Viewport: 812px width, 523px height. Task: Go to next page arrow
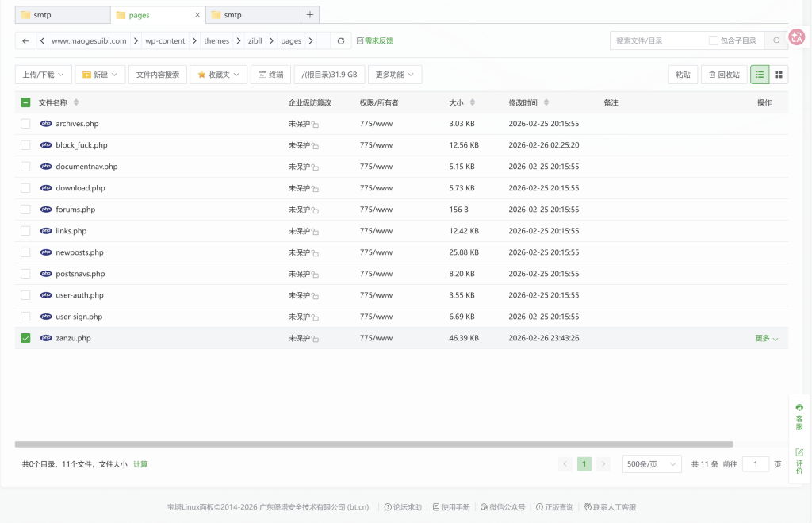(603, 464)
